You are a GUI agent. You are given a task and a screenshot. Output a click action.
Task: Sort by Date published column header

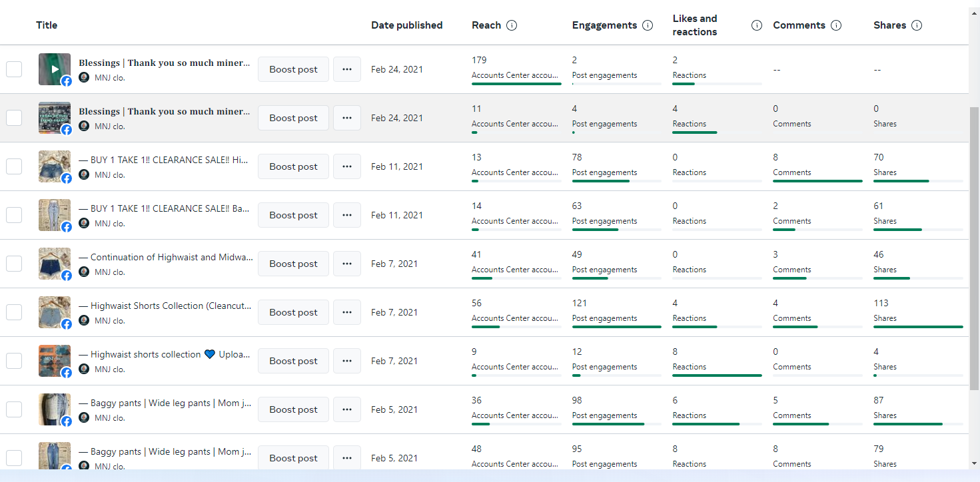[406, 25]
